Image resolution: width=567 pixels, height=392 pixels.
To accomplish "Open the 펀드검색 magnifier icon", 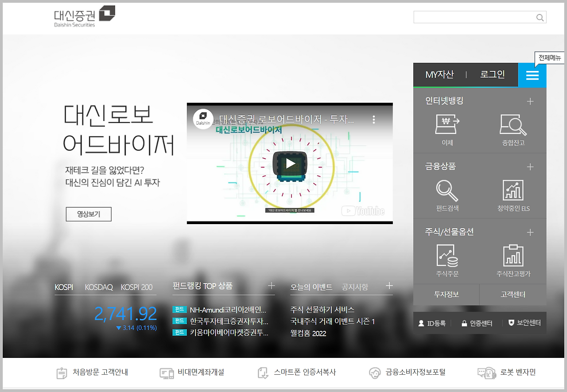I will click(x=447, y=190).
